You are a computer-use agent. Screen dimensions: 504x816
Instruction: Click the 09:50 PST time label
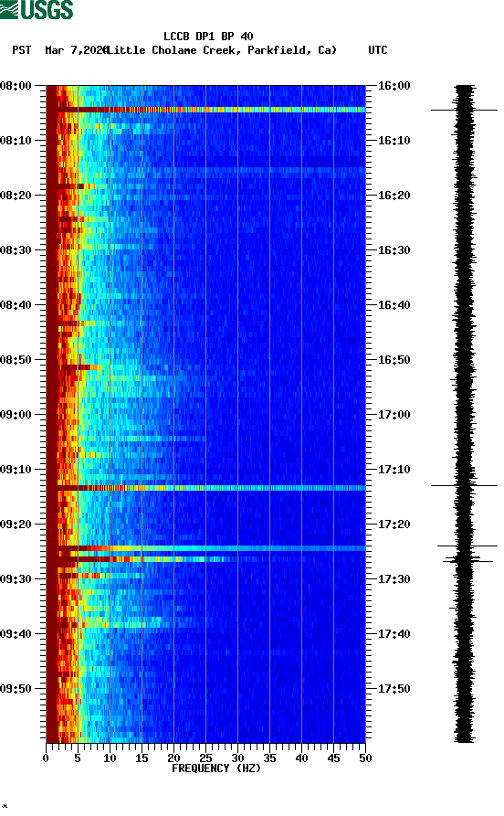coord(16,688)
